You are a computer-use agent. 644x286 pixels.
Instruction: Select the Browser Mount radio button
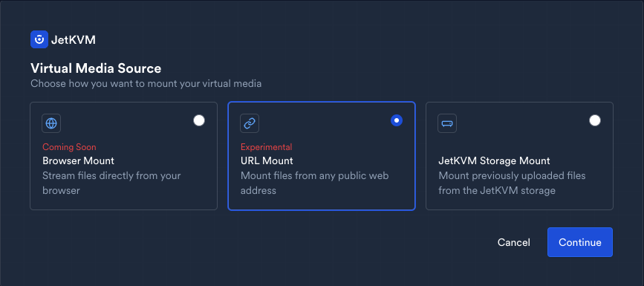[x=199, y=120]
